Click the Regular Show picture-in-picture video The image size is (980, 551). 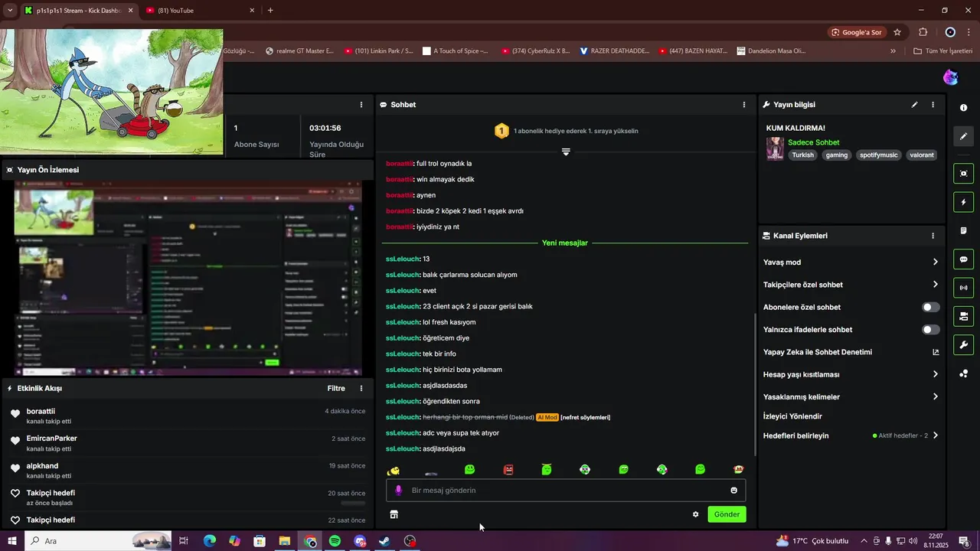tap(112, 92)
